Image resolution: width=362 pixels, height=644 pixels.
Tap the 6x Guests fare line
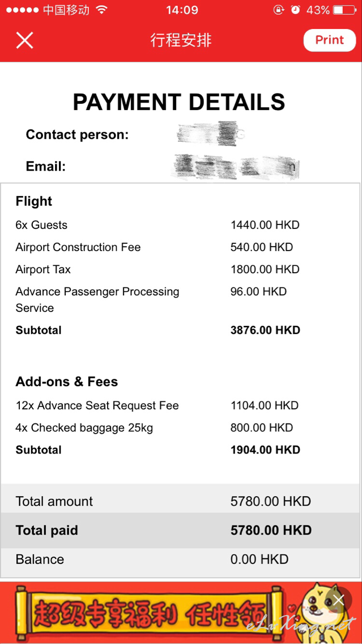[181, 225]
